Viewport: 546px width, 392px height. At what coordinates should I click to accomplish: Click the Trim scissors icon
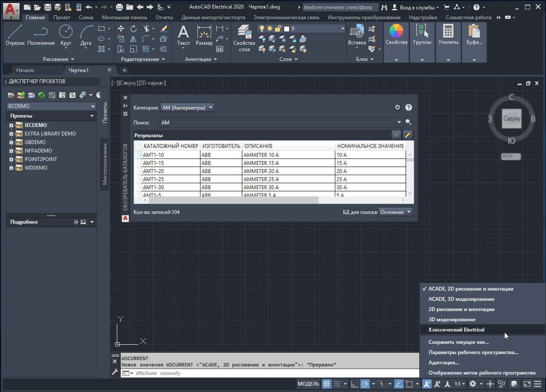coord(146,29)
